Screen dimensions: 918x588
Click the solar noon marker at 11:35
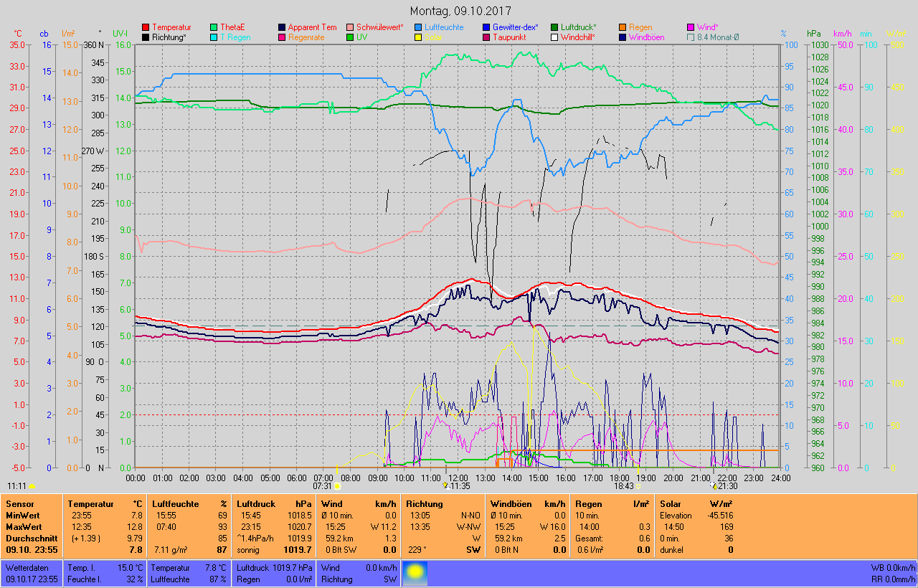point(446,485)
